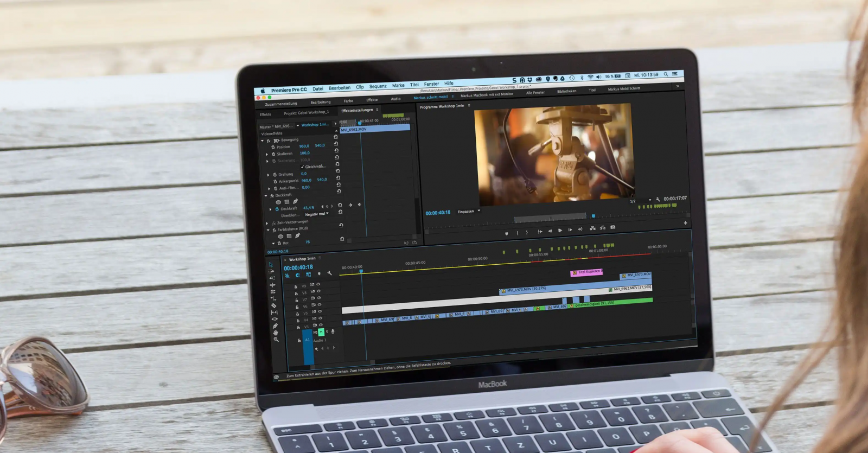Open the Datei menu
Image resolution: width=868 pixels, height=453 pixels.
(x=318, y=88)
